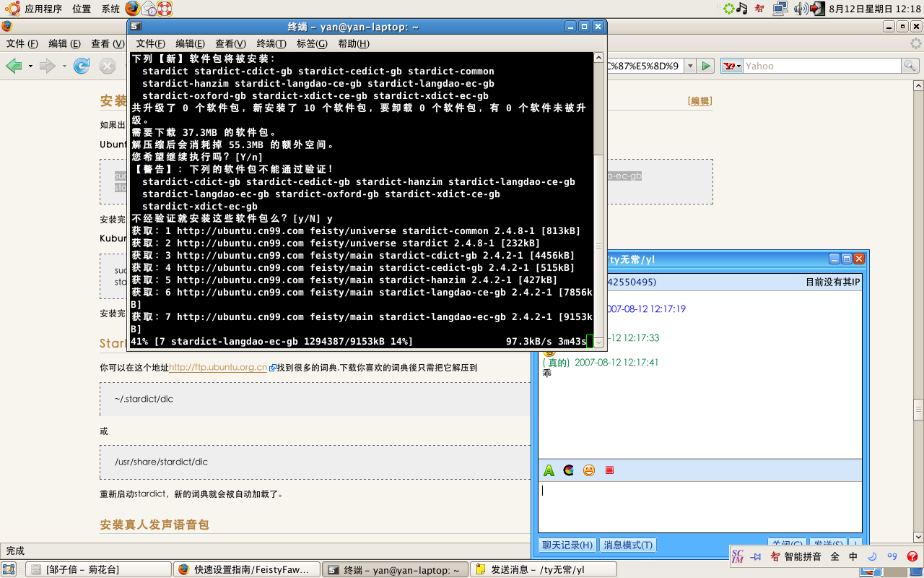Click the Firefox Stop loading button
Viewport: 924px width, 578px height.
[x=107, y=66]
